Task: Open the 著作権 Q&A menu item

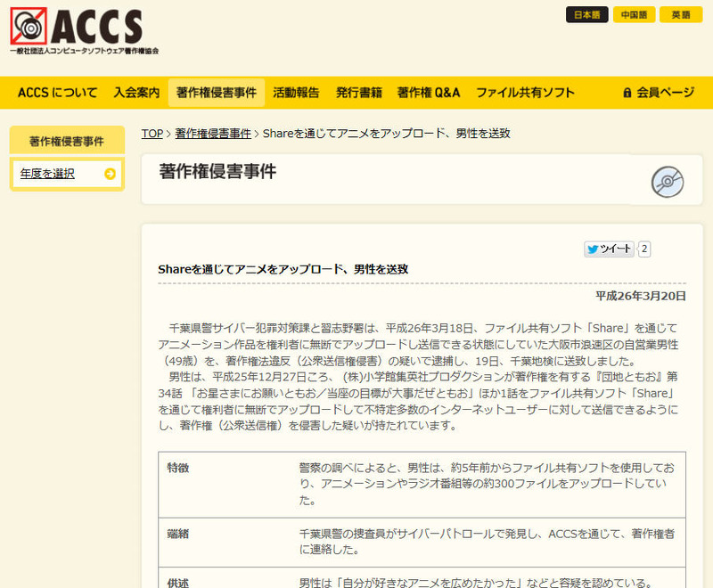Action: (x=429, y=93)
